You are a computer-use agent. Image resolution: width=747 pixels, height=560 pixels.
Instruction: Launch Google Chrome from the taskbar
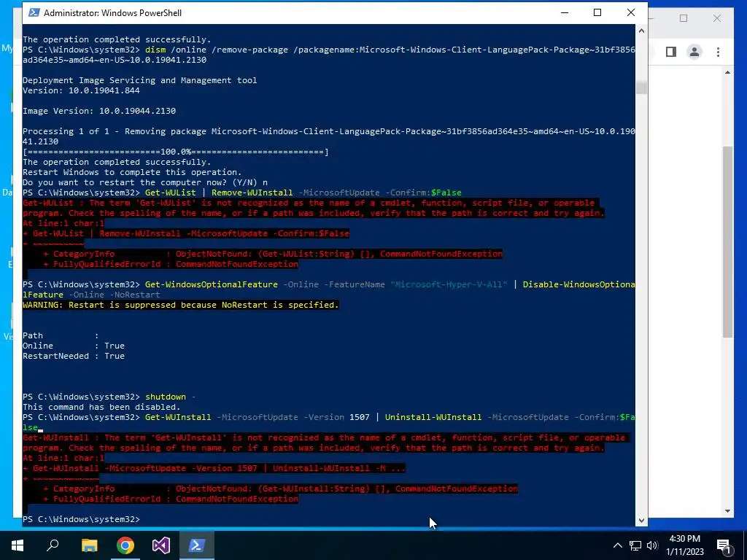tap(125, 545)
